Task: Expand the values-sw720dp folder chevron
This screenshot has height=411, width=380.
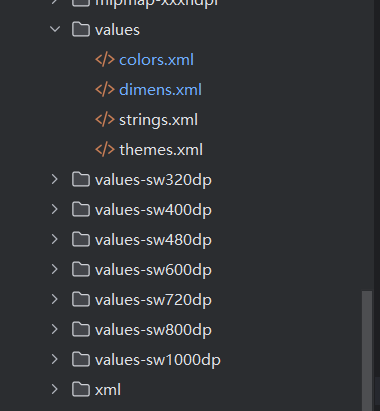Action: pyautogui.click(x=55, y=299)
